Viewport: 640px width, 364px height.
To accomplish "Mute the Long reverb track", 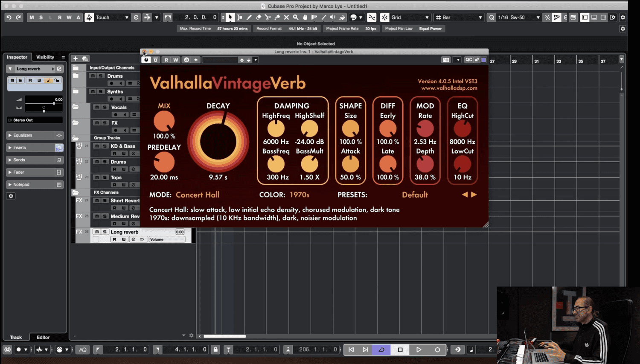I will tap(97, 232).
